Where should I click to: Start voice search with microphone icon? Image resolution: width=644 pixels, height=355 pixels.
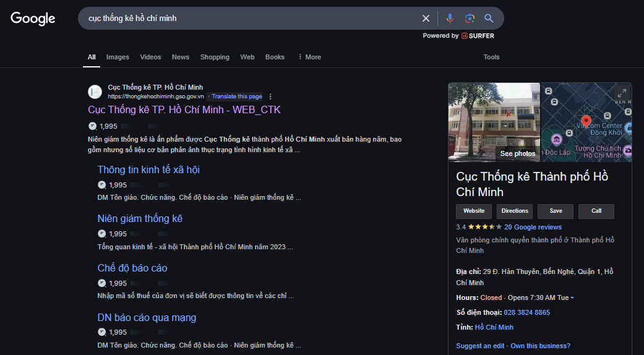[x=450, y=18]
